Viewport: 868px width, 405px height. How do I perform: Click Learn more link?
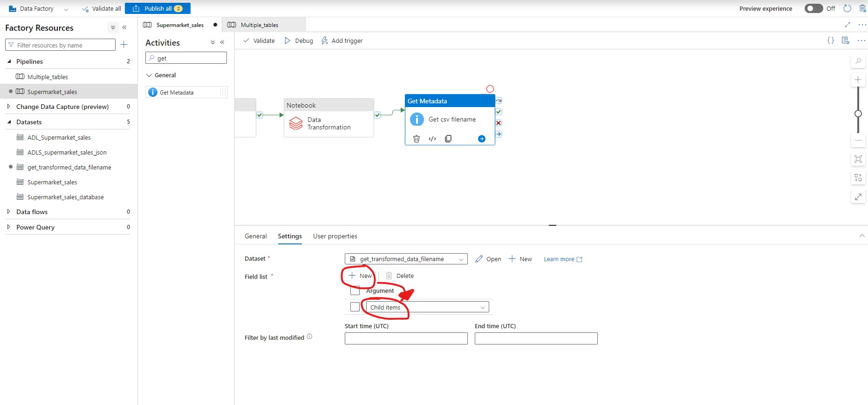click(563, 259)
